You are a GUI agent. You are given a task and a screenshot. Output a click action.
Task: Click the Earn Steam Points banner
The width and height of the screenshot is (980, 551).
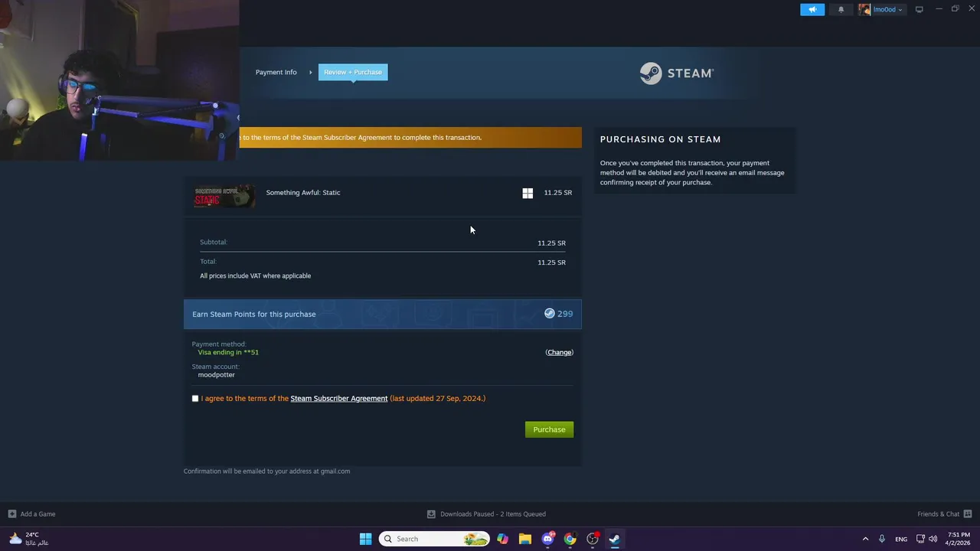point(382,314)
